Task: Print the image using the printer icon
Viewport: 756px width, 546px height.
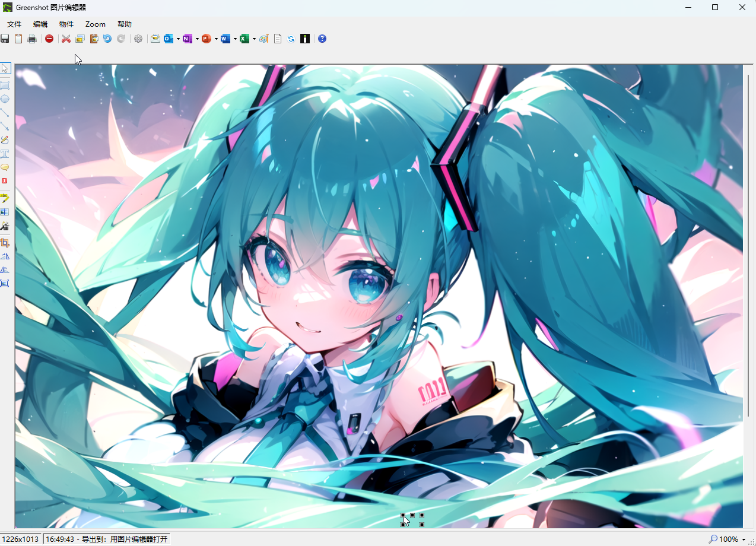Action: point(32,39)
